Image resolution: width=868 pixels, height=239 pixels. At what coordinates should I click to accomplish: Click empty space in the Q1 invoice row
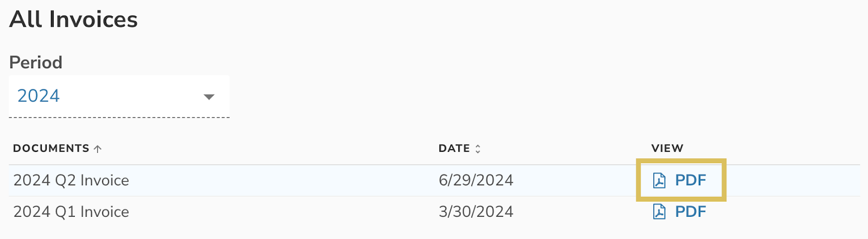(x=282, y=211)
